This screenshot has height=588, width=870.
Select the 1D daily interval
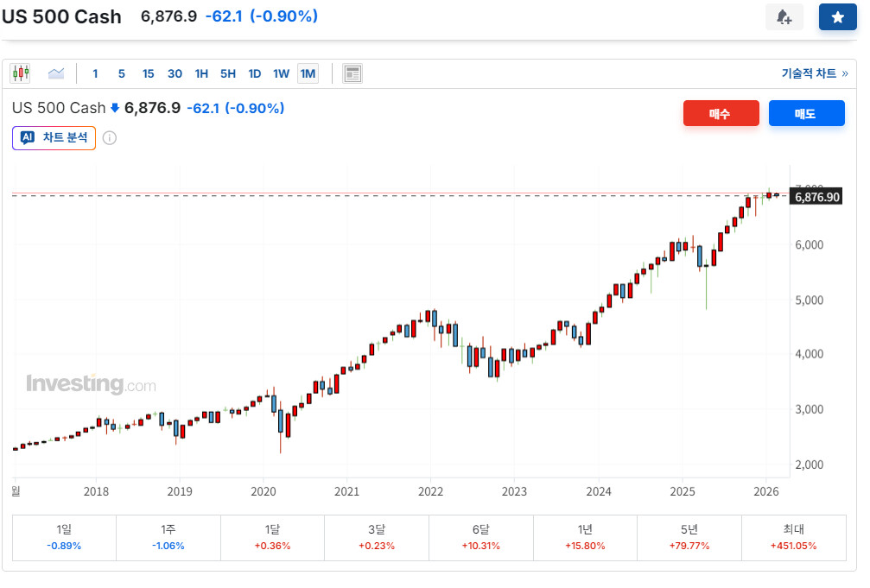click(x=255, y=73)
